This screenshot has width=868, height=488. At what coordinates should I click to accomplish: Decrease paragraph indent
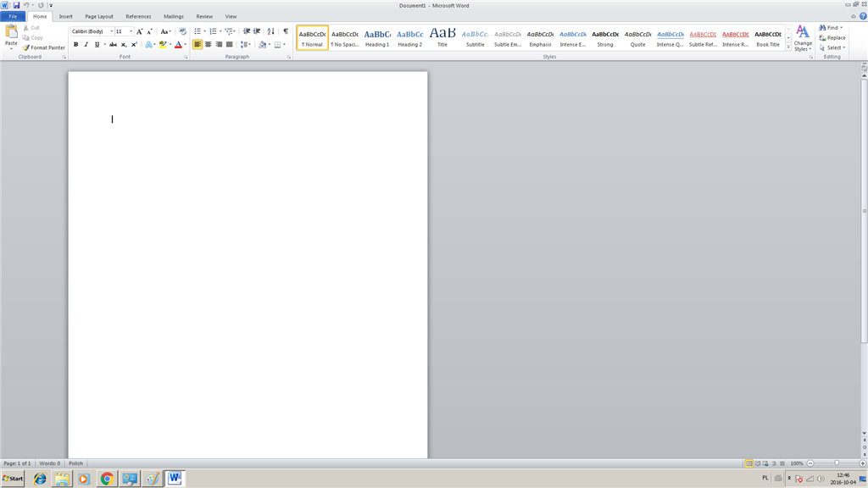coord(247,31)
